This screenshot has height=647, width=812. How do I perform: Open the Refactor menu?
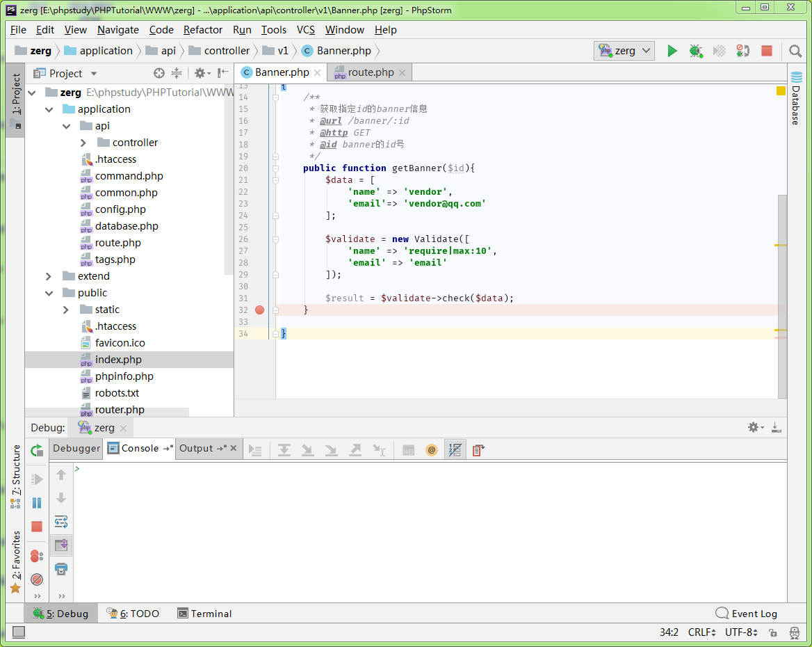203,30
